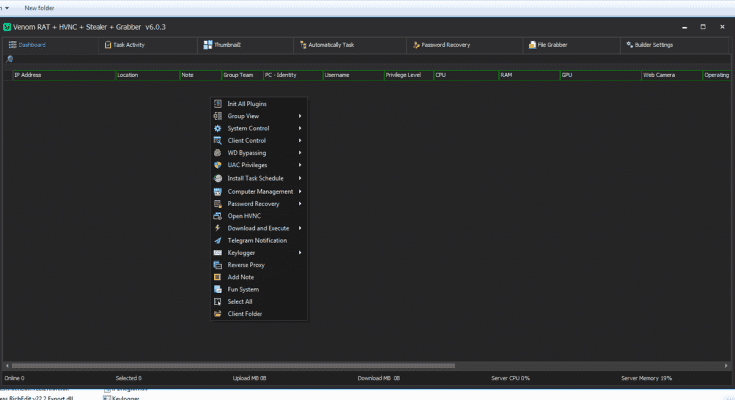Click the Add Note icon
The width and height of the screenshot is (735, 400).
pos(218,277)
